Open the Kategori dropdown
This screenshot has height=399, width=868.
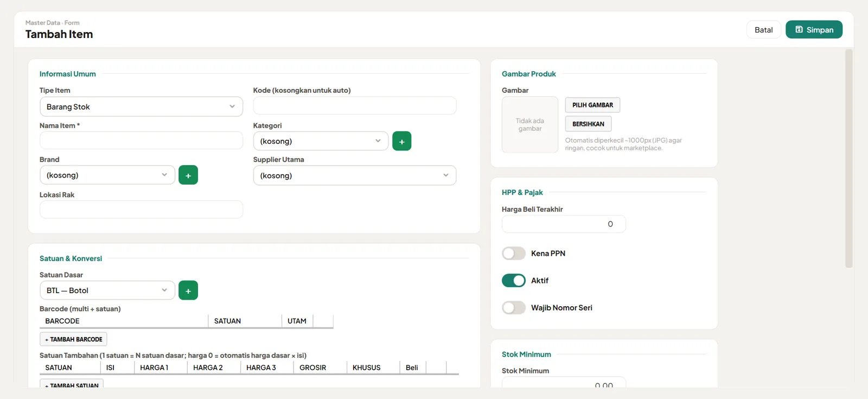point(321,141)
